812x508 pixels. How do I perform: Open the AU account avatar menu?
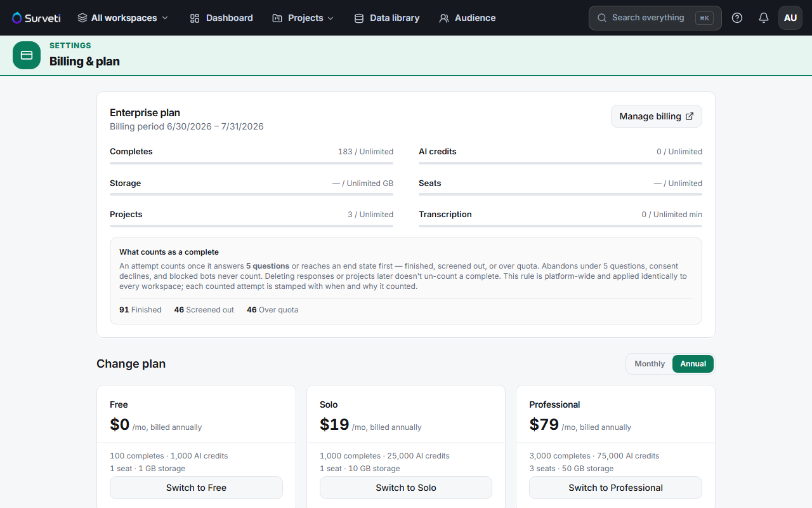[x=790, y=18]
